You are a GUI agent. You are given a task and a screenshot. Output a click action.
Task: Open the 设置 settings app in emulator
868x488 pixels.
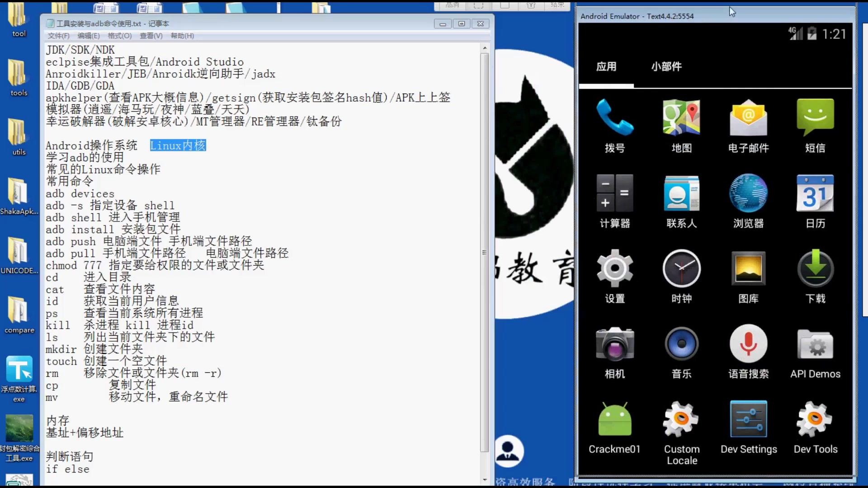614,268
